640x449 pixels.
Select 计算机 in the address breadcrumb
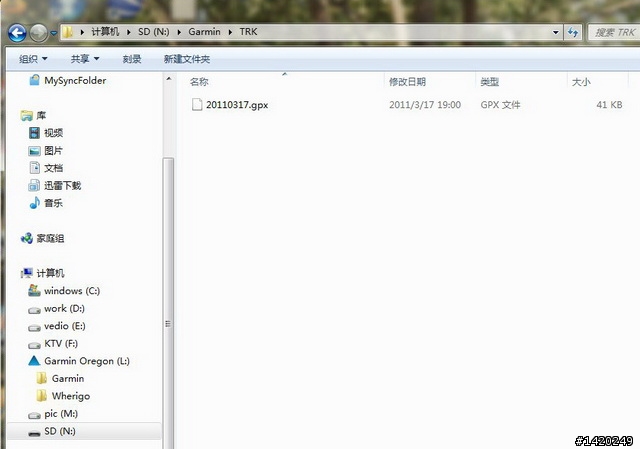coord(105,32)
